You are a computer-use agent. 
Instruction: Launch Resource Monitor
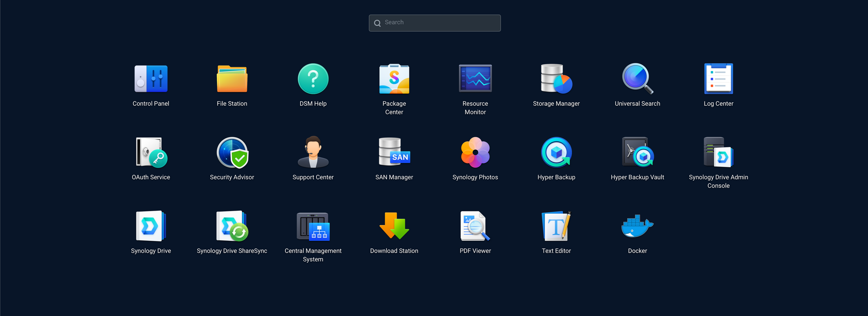click(475, 79)
